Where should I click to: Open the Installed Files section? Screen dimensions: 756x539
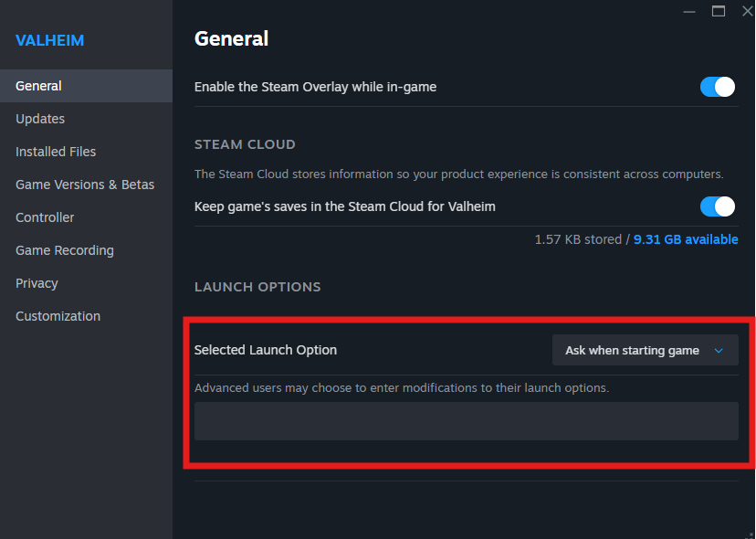(56, 152)
